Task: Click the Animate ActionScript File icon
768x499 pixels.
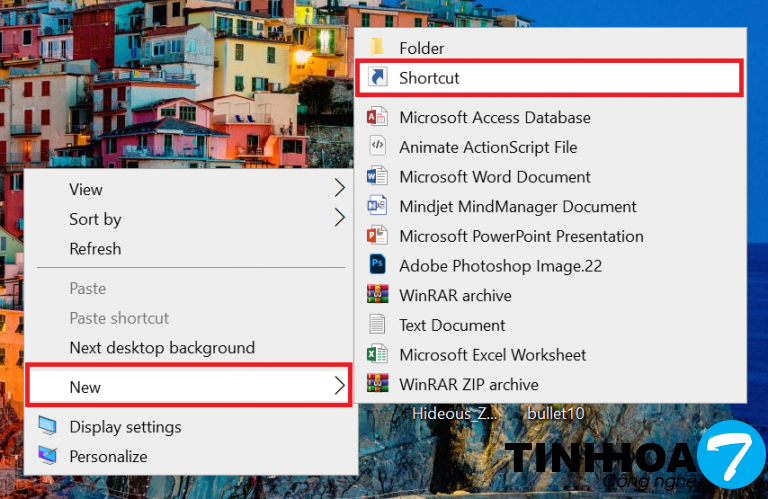Action: coord(377,147)
